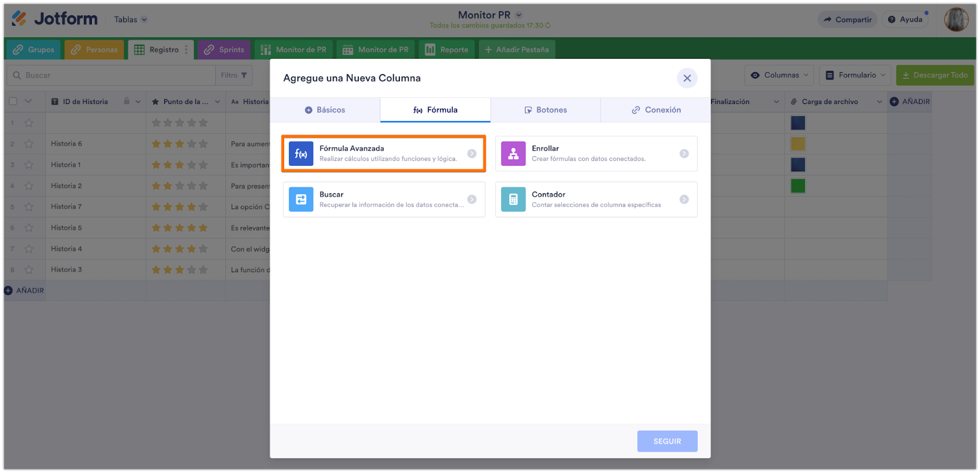
Task: Switch to the Conexión tab
Action: [656, 110]
